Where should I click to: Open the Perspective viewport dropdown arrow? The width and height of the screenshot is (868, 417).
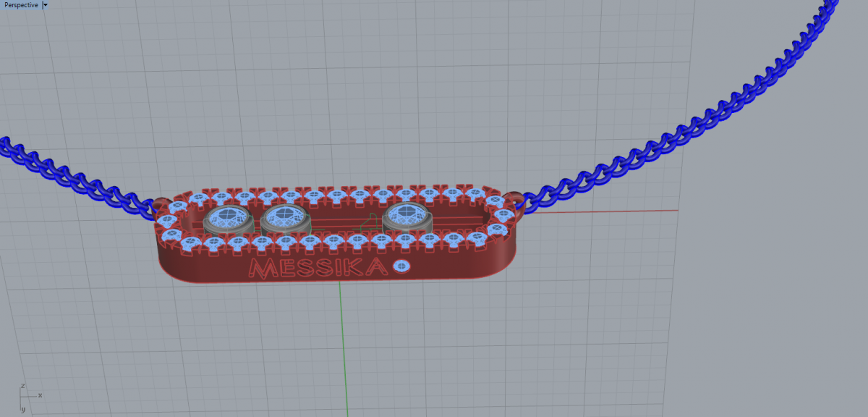(46, 4)
